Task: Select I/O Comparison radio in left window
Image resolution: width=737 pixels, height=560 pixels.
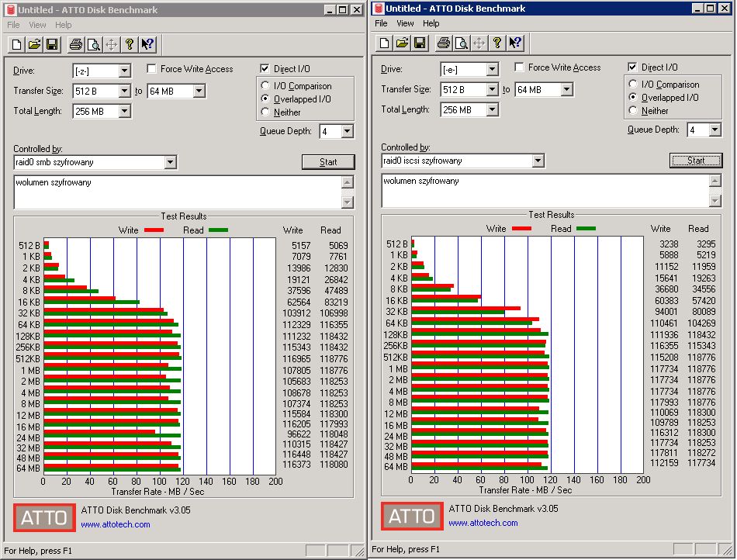Action: point(265,85)
